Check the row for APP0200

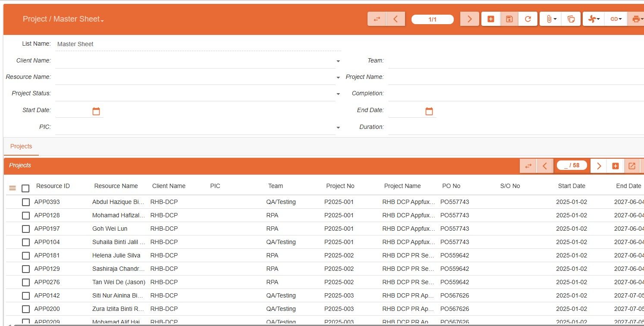point(26,309)
